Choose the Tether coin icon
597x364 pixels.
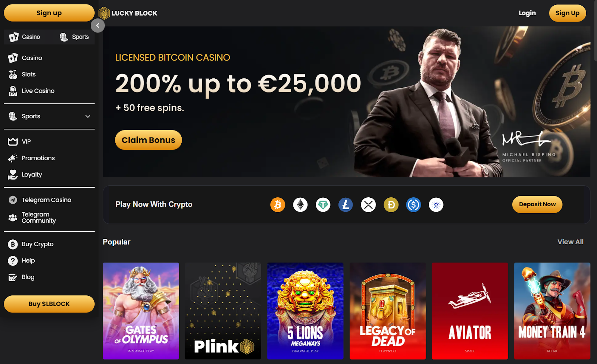tap(323, 205)
